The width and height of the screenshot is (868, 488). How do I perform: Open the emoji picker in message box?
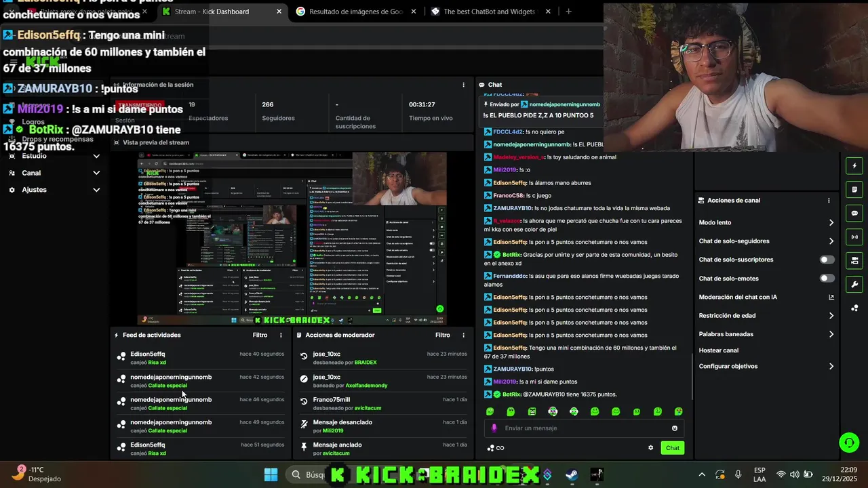[674, 428]
